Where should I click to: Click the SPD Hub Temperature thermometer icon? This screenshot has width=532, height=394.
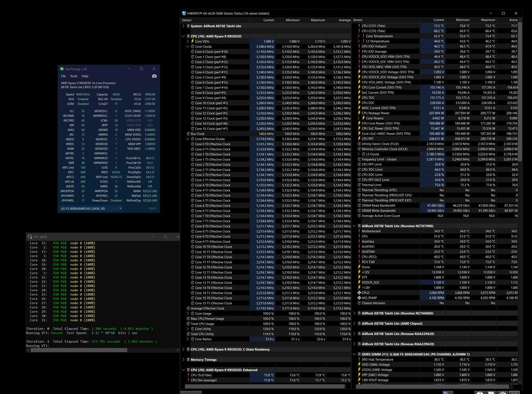(358, 359)
